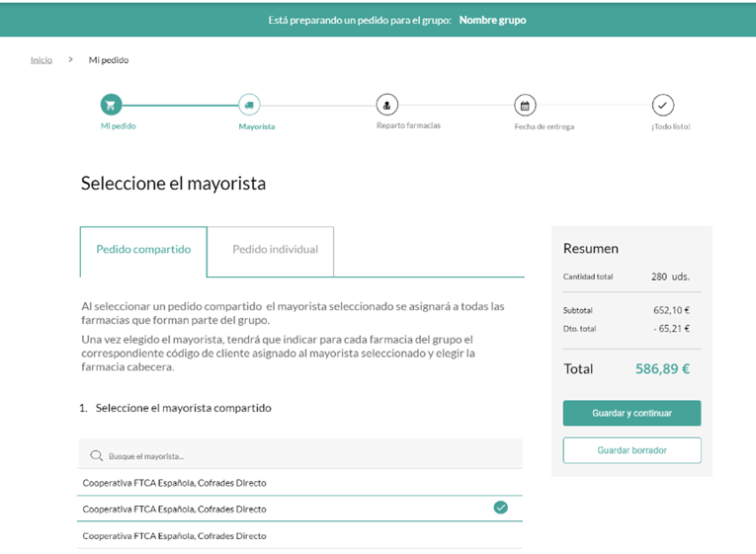
Task: Focus the Busque el mayorista search field
Action: [299, 454]
